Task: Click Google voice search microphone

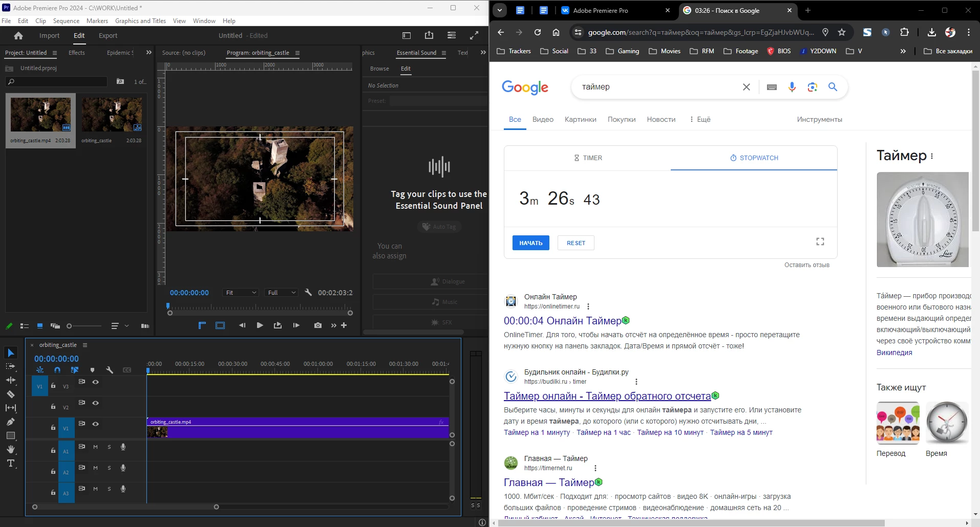Action: tap(792, 87)
